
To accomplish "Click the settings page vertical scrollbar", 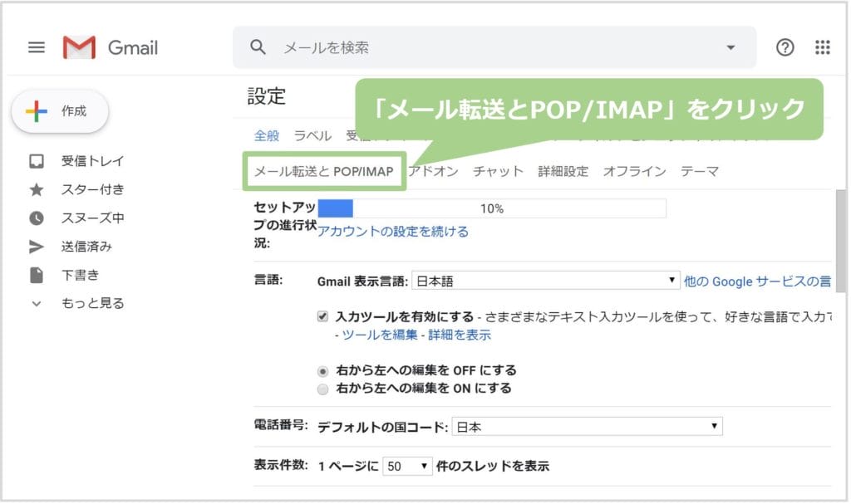I will pos(841,241).
